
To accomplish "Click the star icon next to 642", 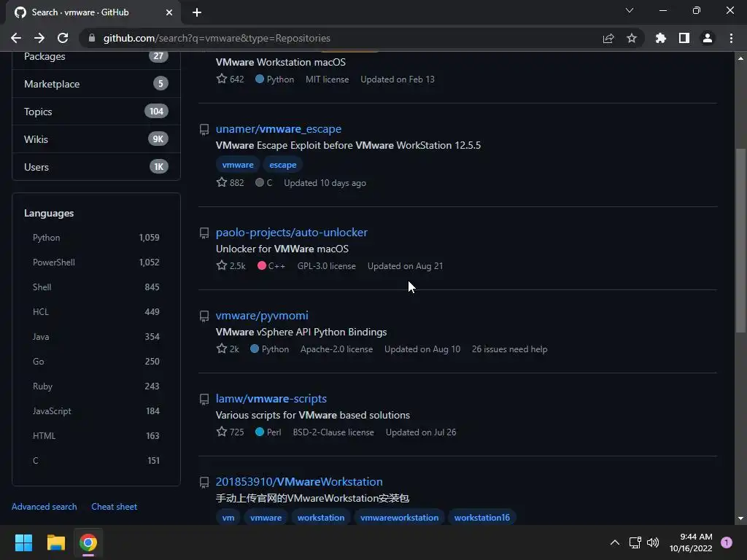I will (x=222, y=79).
